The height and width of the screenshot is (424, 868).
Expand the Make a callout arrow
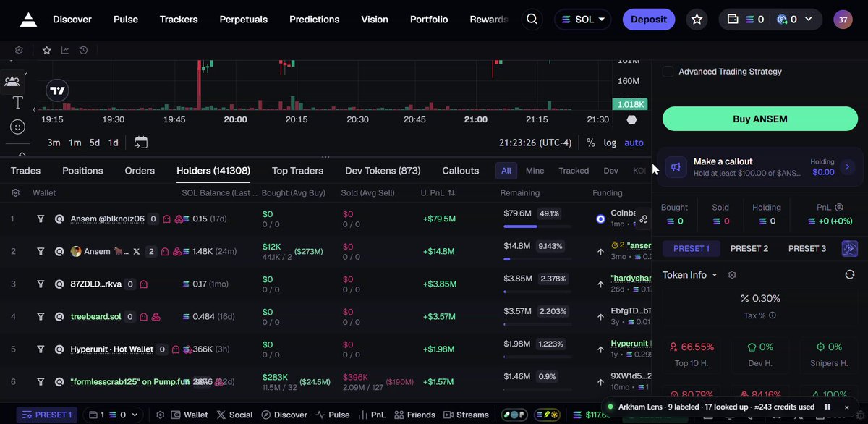848,167
